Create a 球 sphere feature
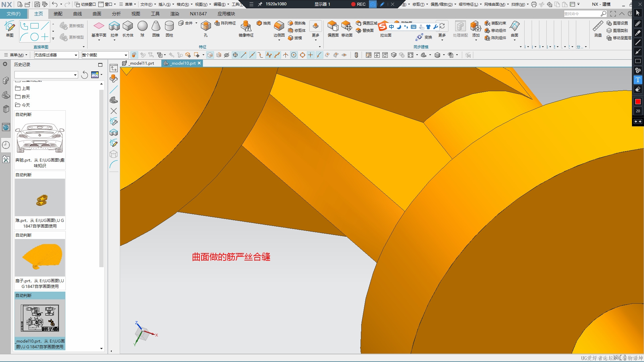The height and width of the screenshot is (362, 644). pos(142,29)
